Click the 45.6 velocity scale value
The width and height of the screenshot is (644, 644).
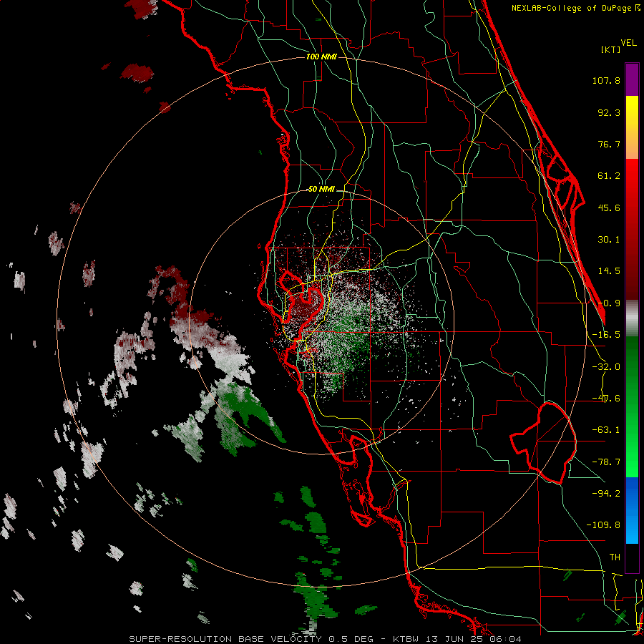click(x=609, y=208)
